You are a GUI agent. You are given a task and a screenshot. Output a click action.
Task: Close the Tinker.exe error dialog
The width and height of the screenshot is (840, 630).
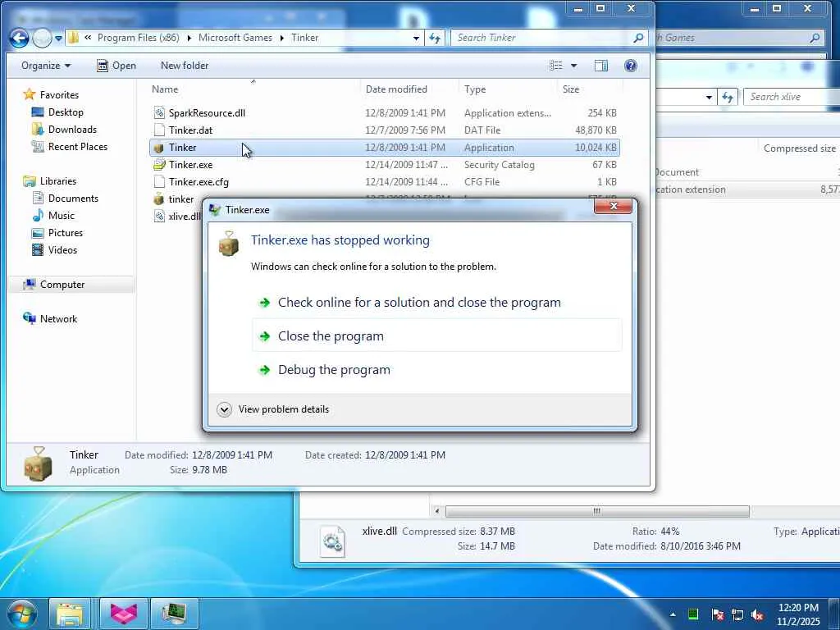pyautogui.click(x=613, y=206)
